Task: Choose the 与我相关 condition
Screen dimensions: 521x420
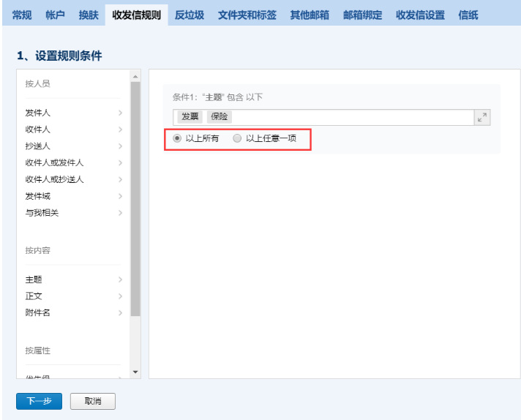Action: (42, 213)
